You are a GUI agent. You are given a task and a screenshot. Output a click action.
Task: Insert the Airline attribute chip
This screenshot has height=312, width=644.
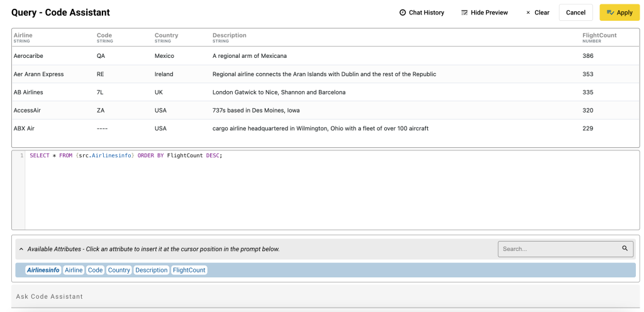pyautogui.click(x=74, y=270)
